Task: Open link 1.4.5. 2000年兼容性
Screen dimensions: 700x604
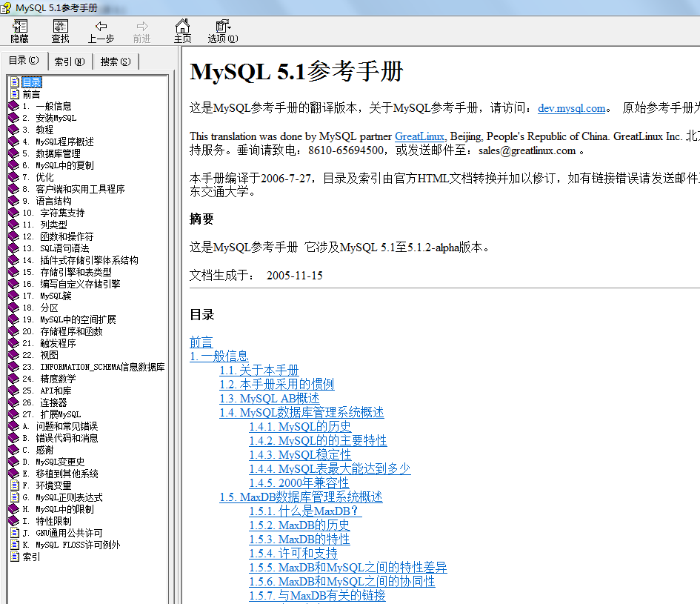Action: click(299, 483)
